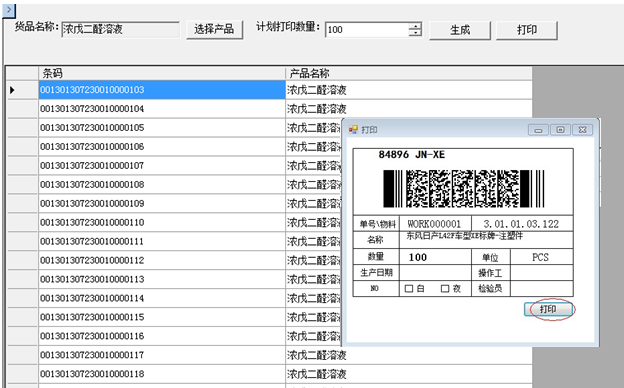This screenshot has height=388, width=624.
Task: Click the 货品名称 text field
Action: [x=120, y=29]
